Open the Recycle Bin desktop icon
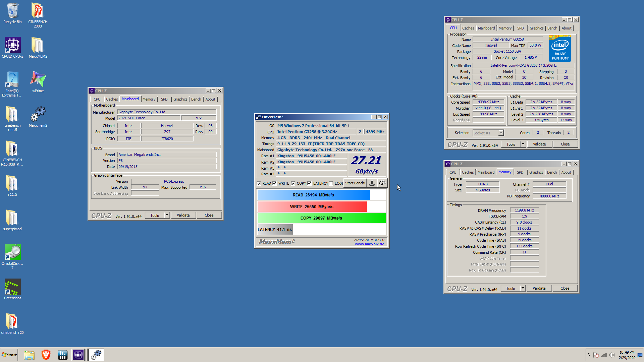Viewport: 644px width, 362px height. click(12, 13)
